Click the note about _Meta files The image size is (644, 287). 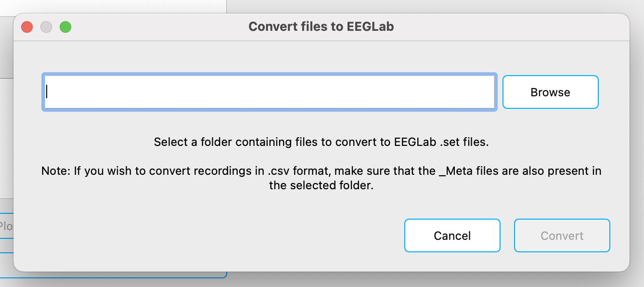[x=321, y=178]
